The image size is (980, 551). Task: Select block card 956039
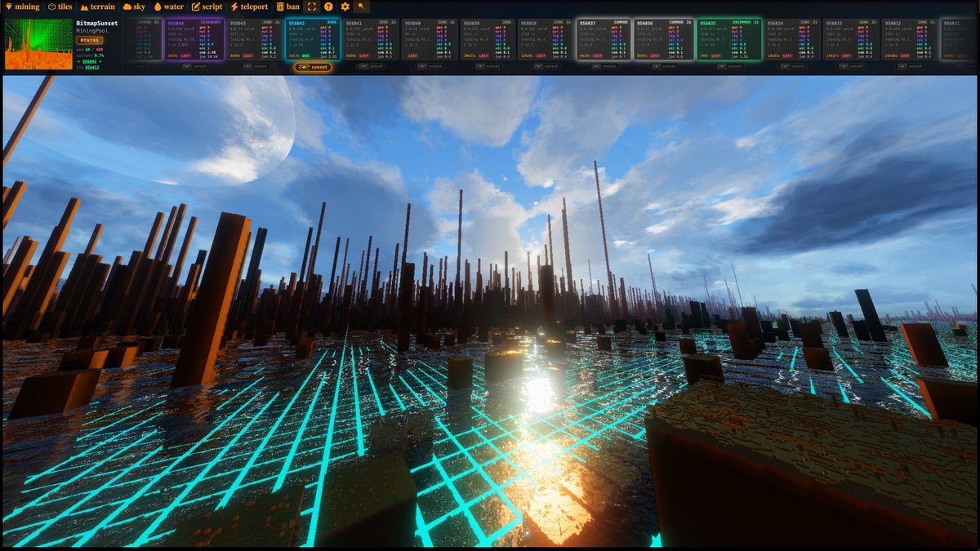coord(486,39)
